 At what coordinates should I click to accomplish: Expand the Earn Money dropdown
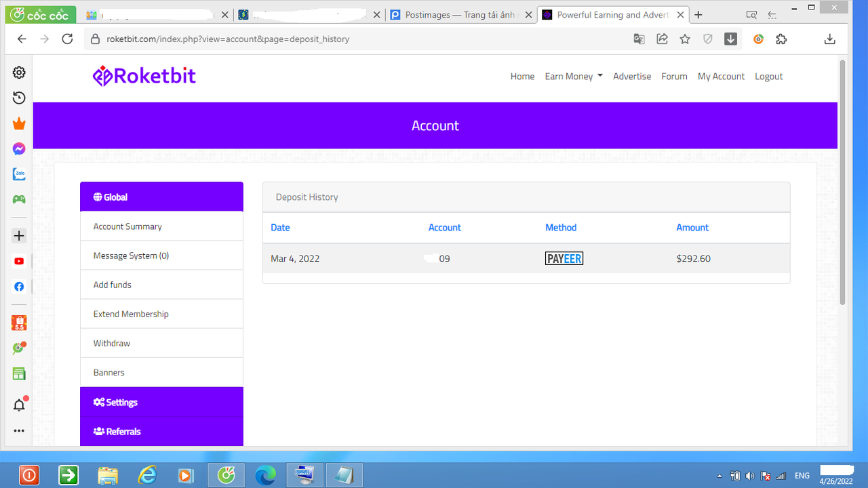574,77
